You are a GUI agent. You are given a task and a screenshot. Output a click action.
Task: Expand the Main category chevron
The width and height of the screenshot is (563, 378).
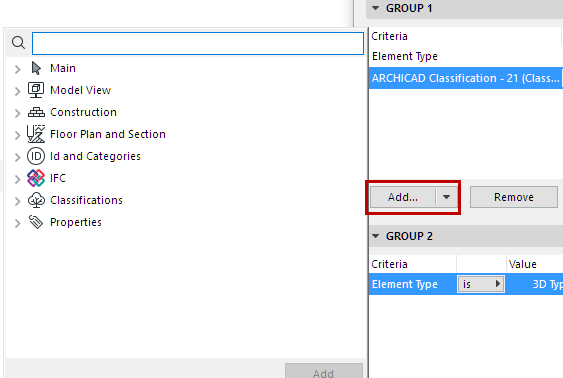(17, 69)
